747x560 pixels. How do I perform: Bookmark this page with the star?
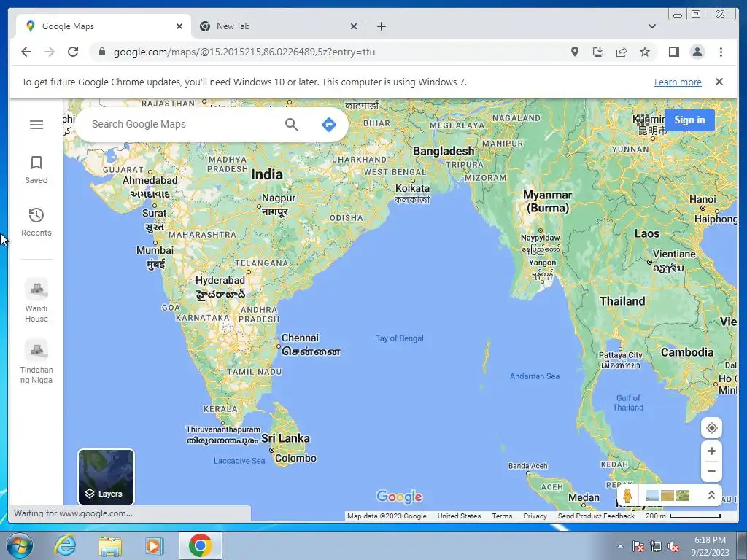click(x=645, y=52)
